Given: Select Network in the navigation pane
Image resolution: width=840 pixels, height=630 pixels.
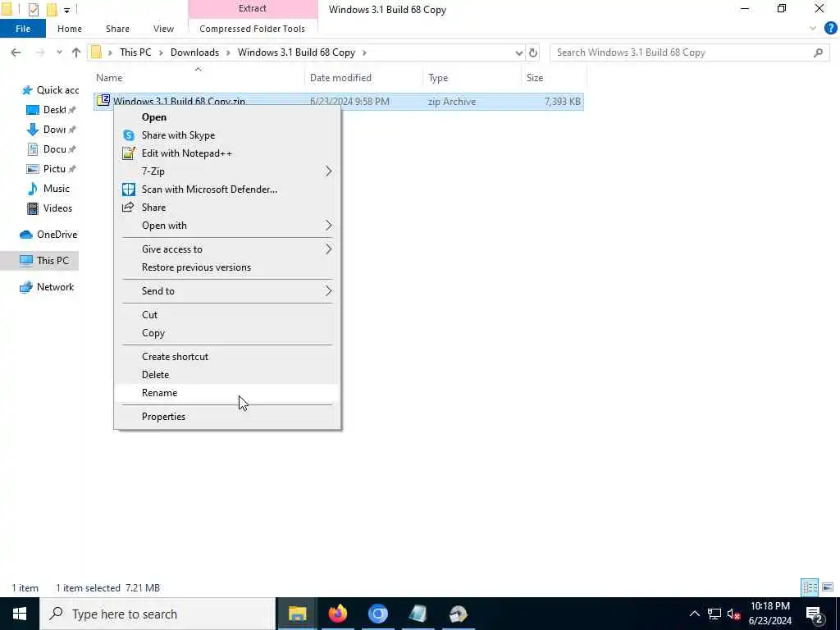Looking at the screenshot, I should (x=47, y=287).
